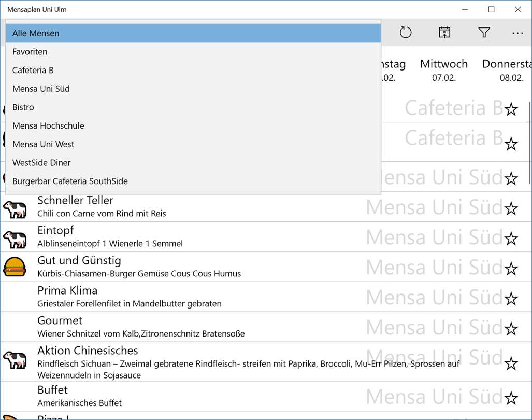The height and width of the screenshot is (420, 532).
Task: Click the cow icon beside Eintopf
Action: click(x=15, y=238)
